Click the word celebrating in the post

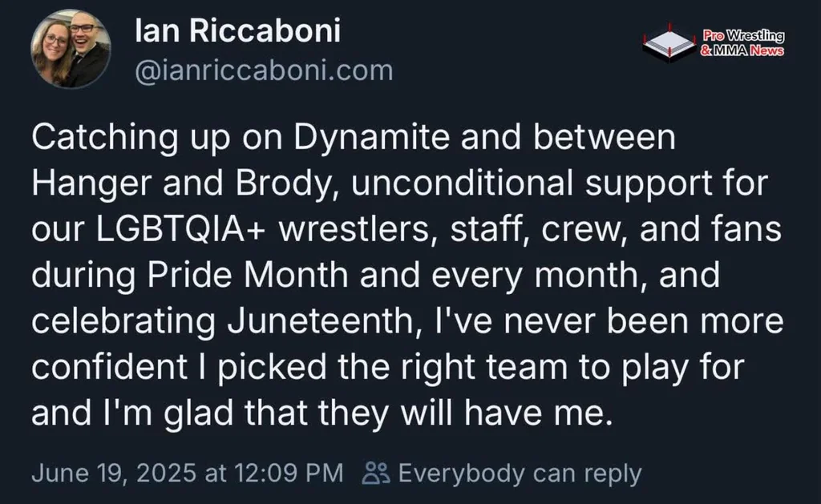pyautogui.click(x=123, y=322)
